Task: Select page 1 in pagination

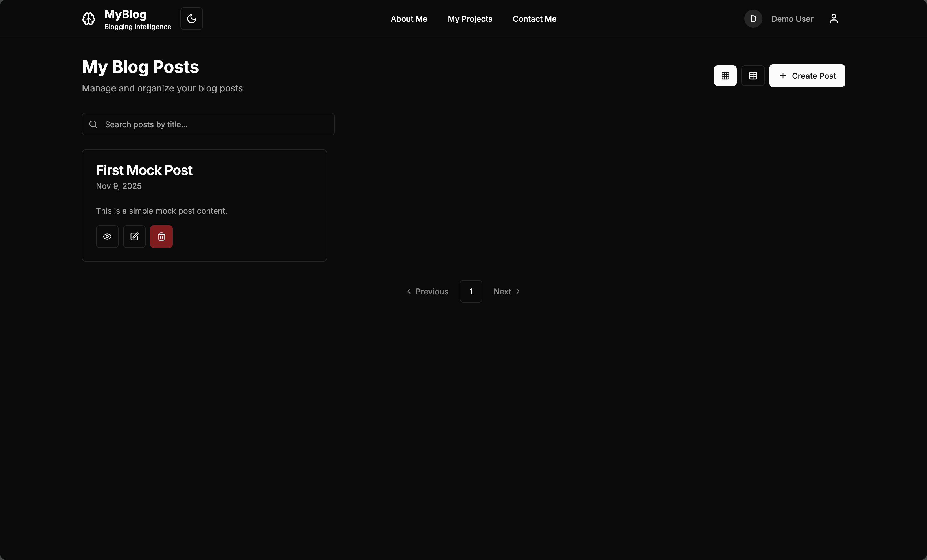Action: click(471, 292)
